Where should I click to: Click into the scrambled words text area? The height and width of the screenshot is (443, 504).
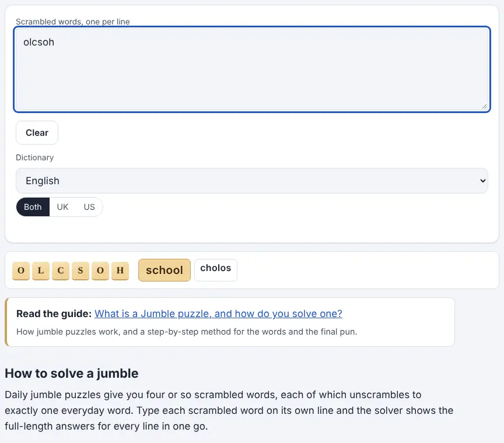pyautogui.click(x=251, y=69)
